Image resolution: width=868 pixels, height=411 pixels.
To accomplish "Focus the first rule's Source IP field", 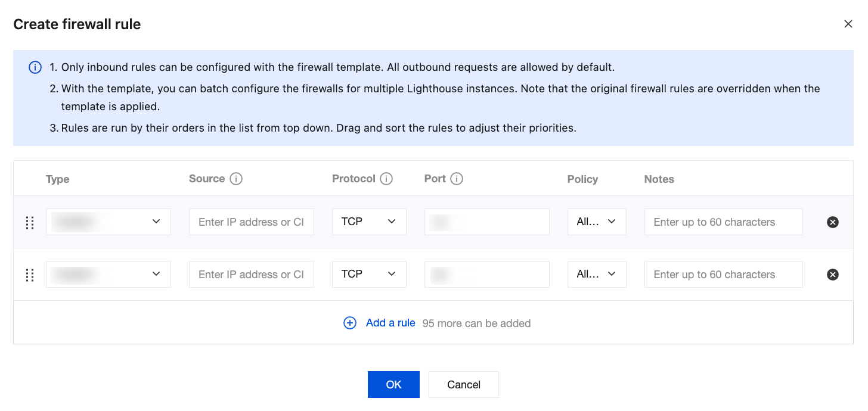I will click(251, 222).
